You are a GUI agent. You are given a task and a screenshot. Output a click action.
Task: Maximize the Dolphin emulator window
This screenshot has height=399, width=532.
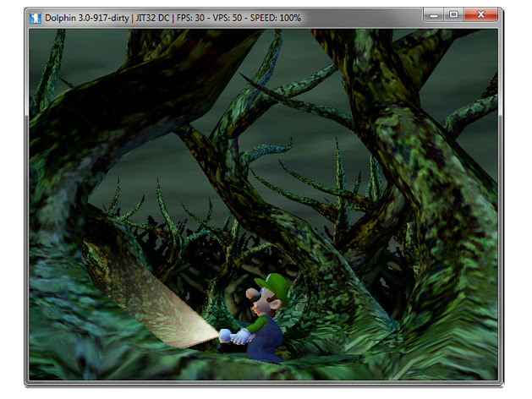point(453,15)
